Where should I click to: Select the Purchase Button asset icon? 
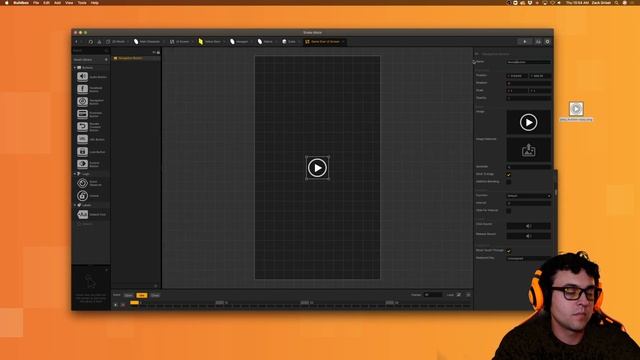[x=82, y=114]
